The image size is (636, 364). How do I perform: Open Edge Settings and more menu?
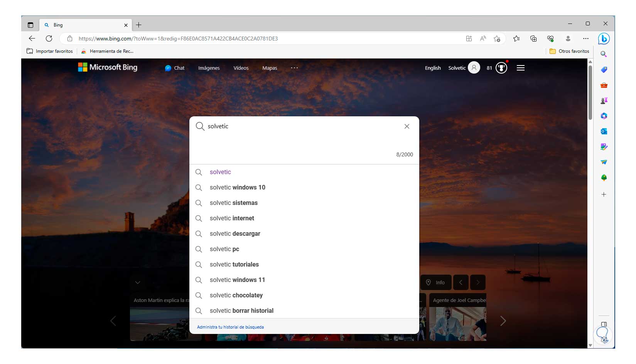pos(586,39)
